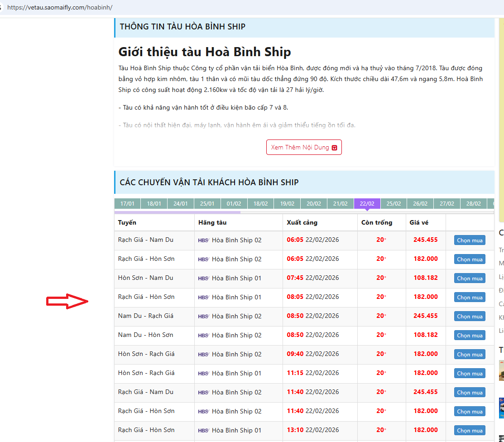Click HBS logo on 09:40 Hòn Sơn - Rạch Giá row

[203, 355]
